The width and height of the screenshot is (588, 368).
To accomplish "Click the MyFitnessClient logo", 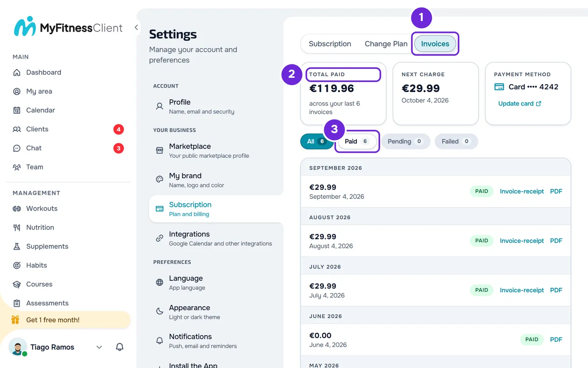I will point(68,27).
